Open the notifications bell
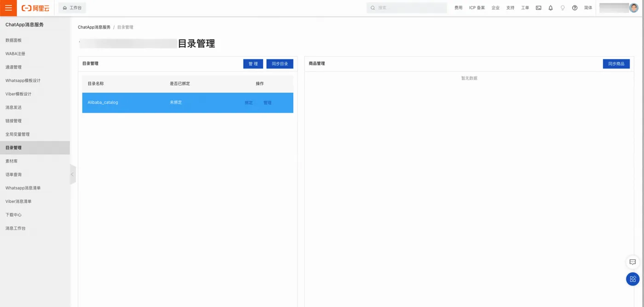 tap(551, 8)
